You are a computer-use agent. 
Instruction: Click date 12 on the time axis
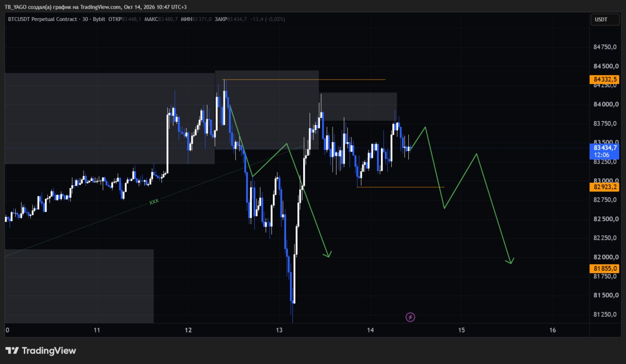click(x=188, y=330)
